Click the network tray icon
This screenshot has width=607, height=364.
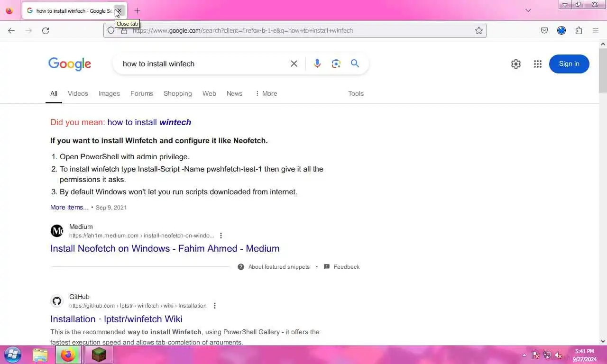(x=547, y=355)
